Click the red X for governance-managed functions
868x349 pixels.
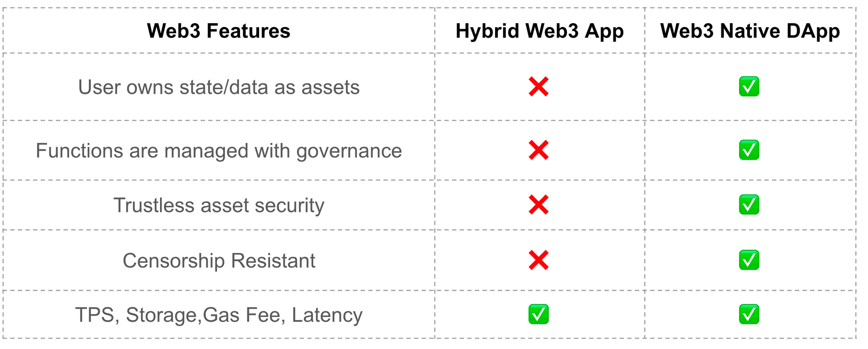[538, 150]
